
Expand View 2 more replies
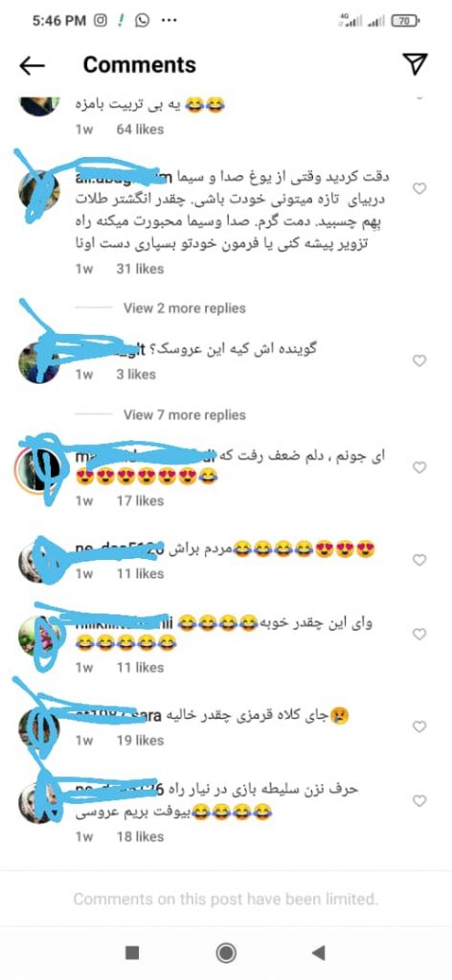pyautogui.click(x=185, y=308)
